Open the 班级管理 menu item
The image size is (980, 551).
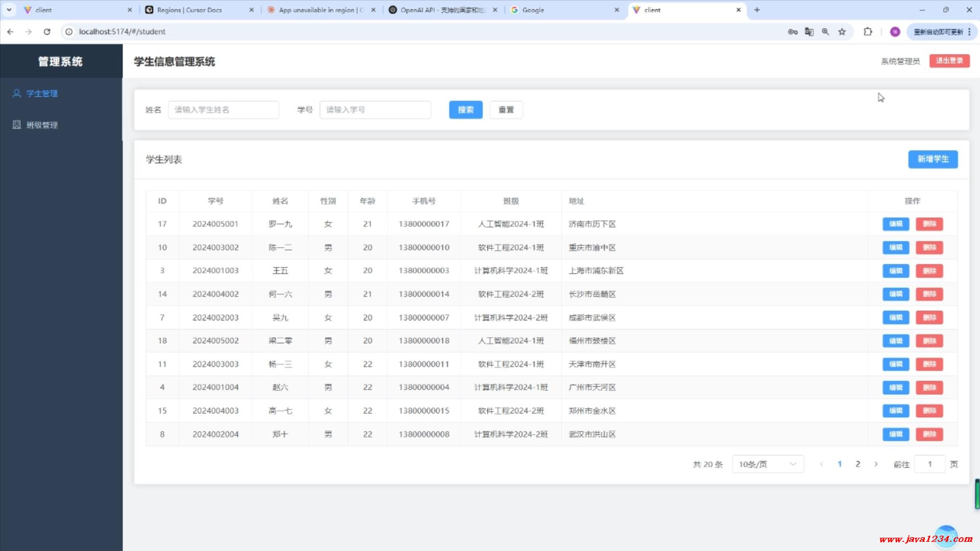[x=42, y=125]
